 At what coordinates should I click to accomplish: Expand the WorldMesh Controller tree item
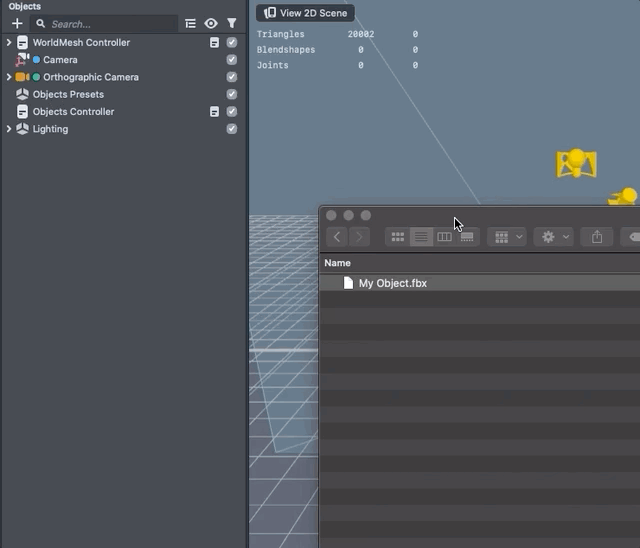point(9,43)
